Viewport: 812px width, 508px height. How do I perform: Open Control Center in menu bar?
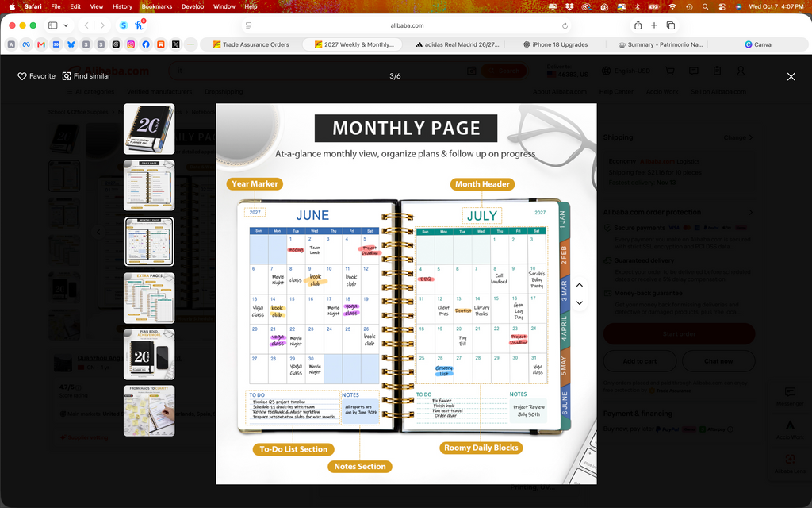point(722,6)
